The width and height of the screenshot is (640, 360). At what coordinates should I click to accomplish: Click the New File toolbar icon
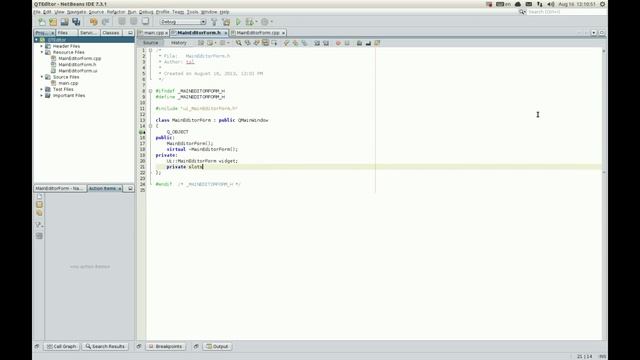pyautogui.click(x=41, y=22)
